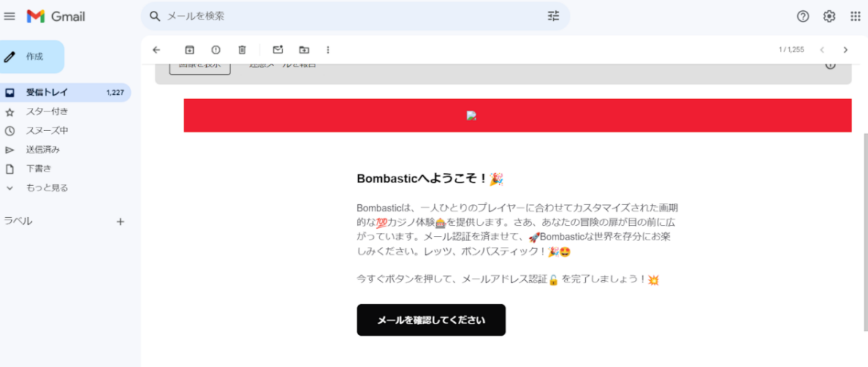Mark email as unread
This screenshot has width=868, height=367.
coord(278,50)
